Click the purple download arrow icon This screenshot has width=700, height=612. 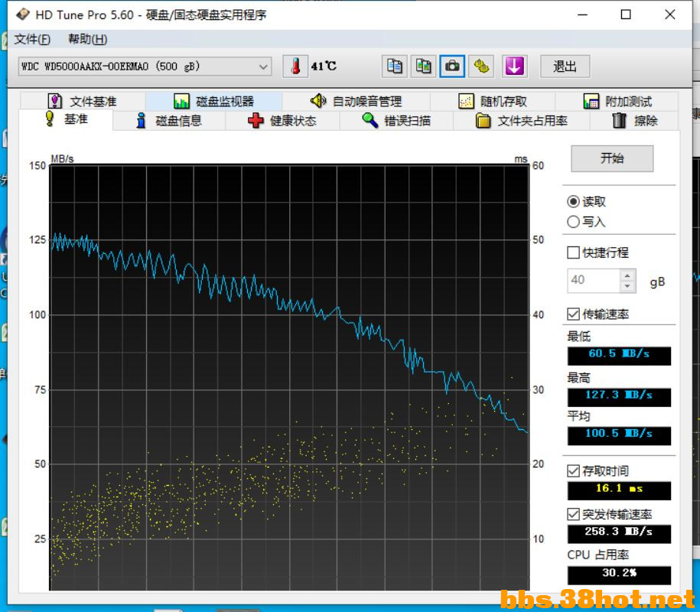click(x=514, y=67)
